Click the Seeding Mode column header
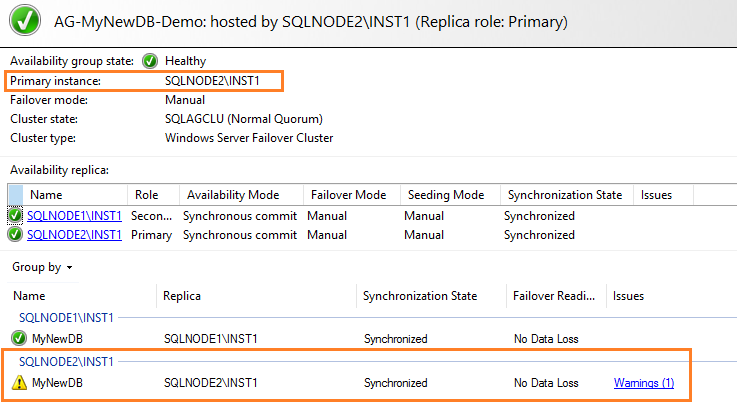737x408 pixels. [443, 195]
